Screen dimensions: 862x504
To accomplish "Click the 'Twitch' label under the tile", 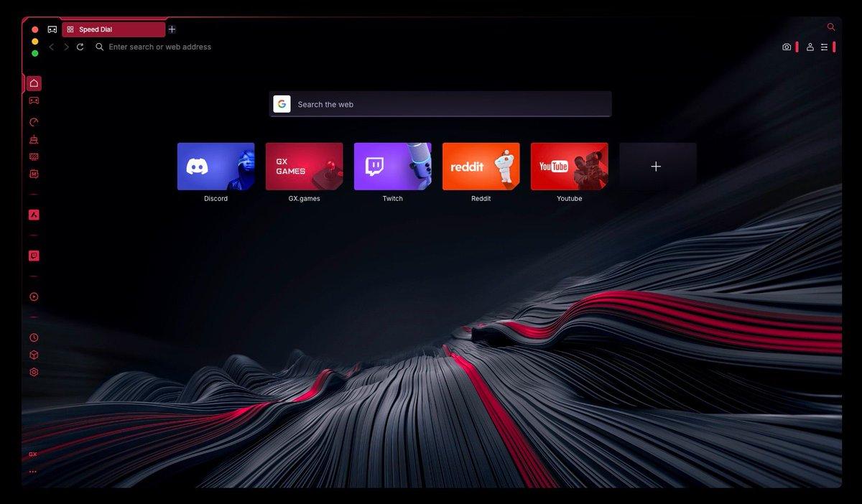I will (392, 199).
